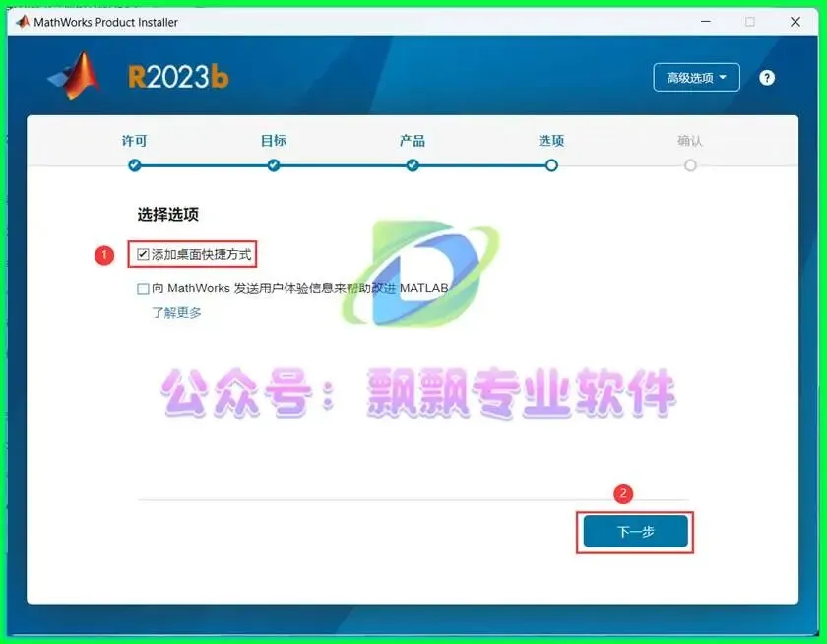Click the R2023b version label

[178, 78]
